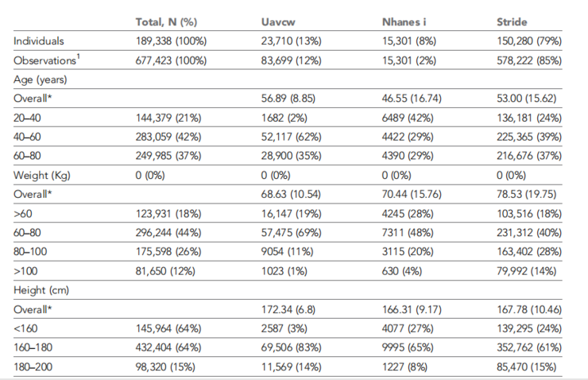This screenshot has height=380, width=588.
Task: Click the Age (years) section heading
Action: point(41,79)
